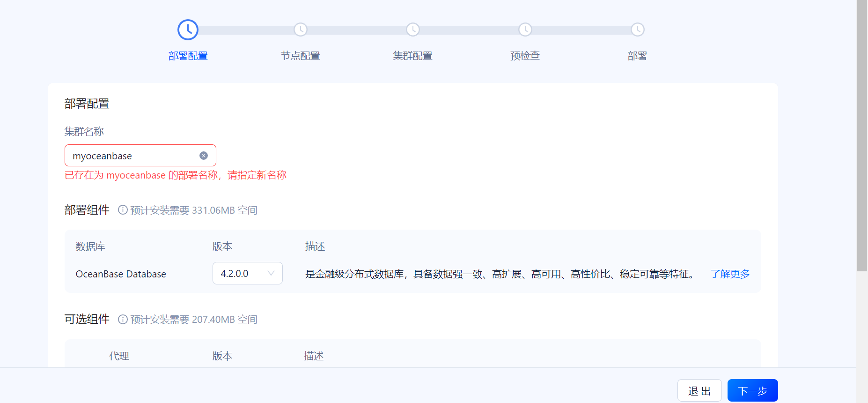Image resolution: width=868 pixels, height=403 pixels.
Task: Click info icon beside 207.40MB space estimate
Action: coord(123,319)
